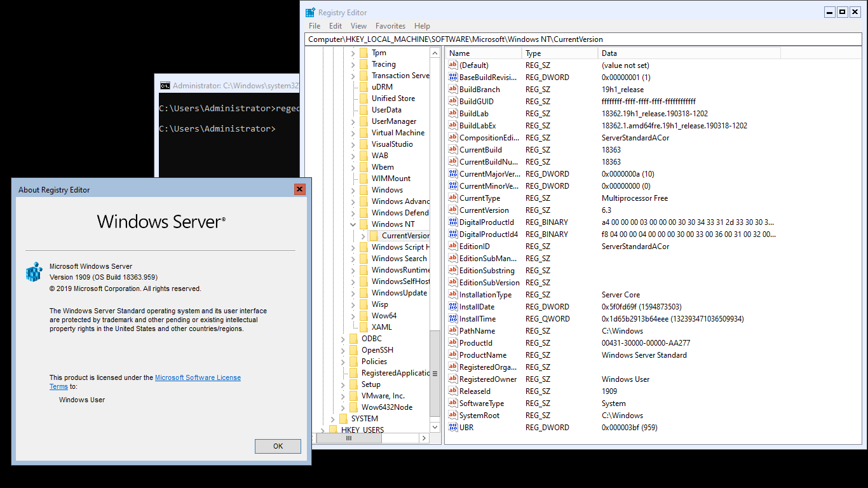Click the folder icon of the XAML key

(363, 327)
